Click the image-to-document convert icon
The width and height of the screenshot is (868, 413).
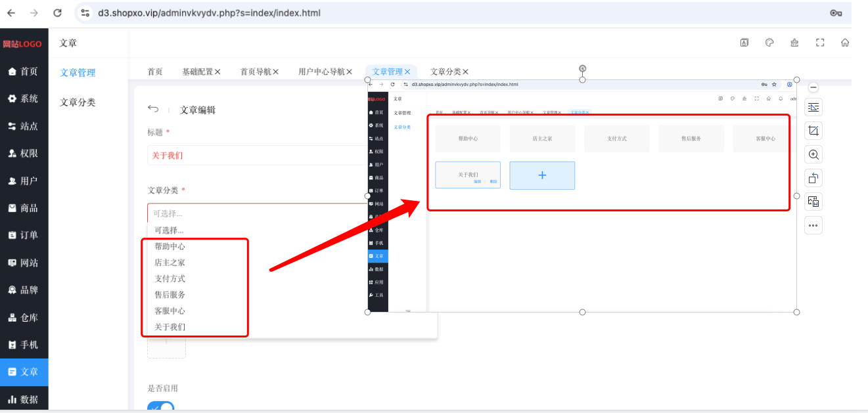pyautogui.click(x=813, y=202)
